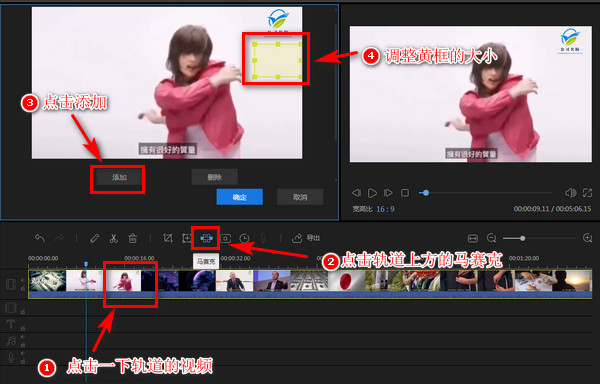Open the edit pencil tool
The width and height of the screenshot is (600, 384).
[94, 239]
